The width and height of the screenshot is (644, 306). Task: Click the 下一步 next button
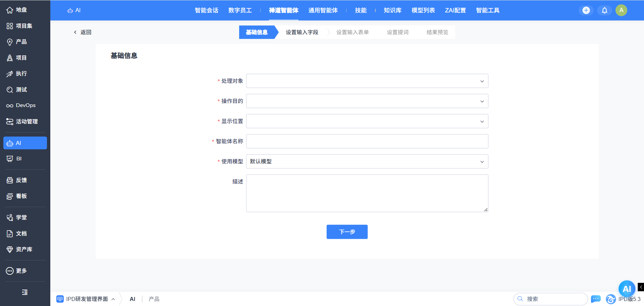(x=347, y=232)
